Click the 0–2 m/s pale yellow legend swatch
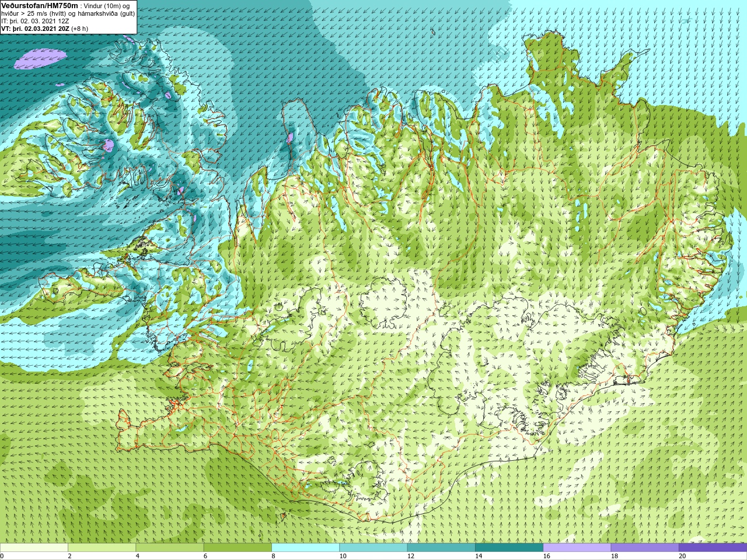The image size is (747, 560). (x=34, y=548)
